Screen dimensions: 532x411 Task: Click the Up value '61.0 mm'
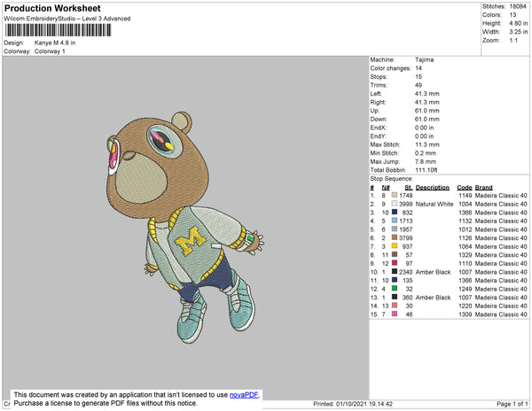coord(427,111)
